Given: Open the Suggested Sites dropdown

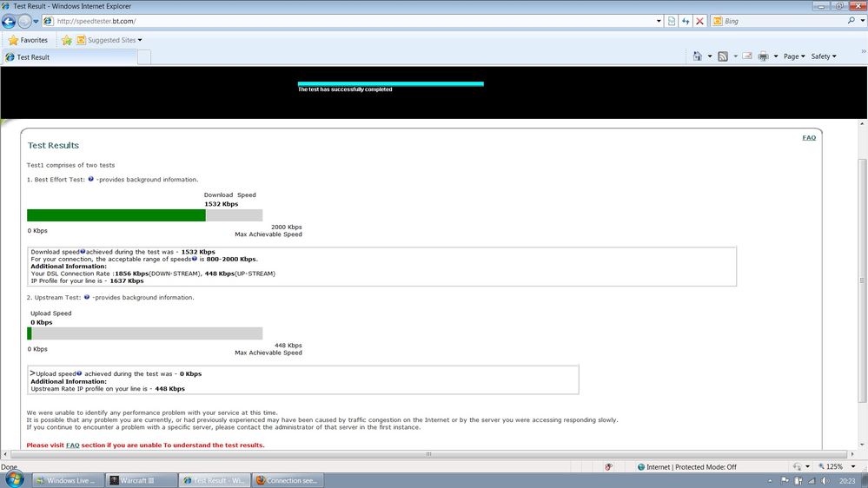Looking at the screenshot, I should tap(109, 40).
